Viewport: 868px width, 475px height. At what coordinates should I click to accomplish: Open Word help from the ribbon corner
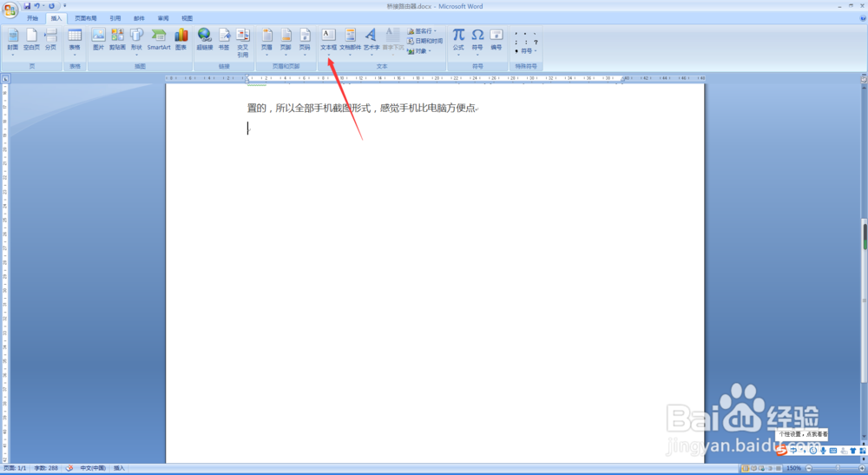click(863, 18)
